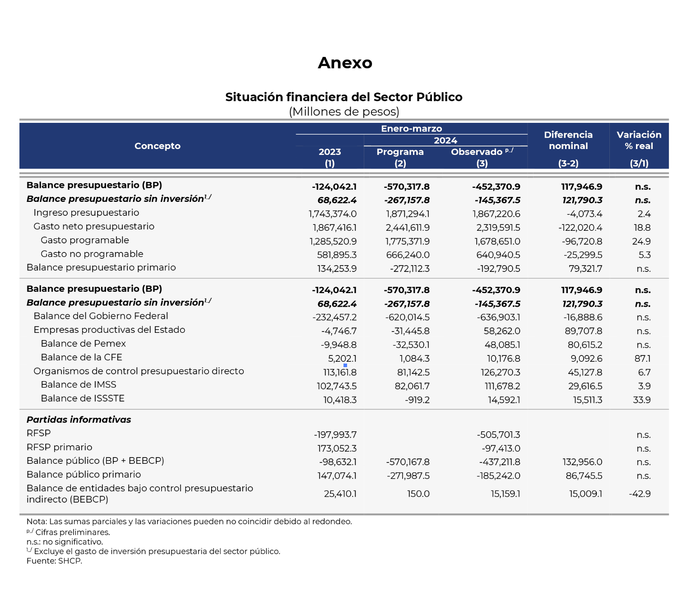Click the 'Concepto' column header

click(158, 146)
